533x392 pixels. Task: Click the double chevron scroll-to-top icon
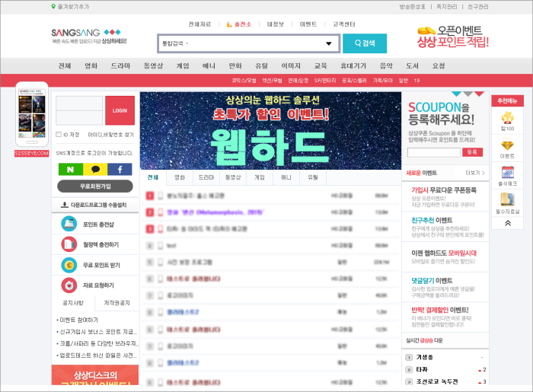pos(508,223)
